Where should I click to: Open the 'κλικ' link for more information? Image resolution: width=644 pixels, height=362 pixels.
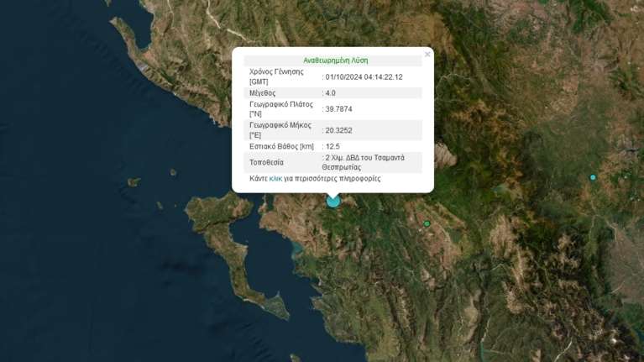click(275, 179)
